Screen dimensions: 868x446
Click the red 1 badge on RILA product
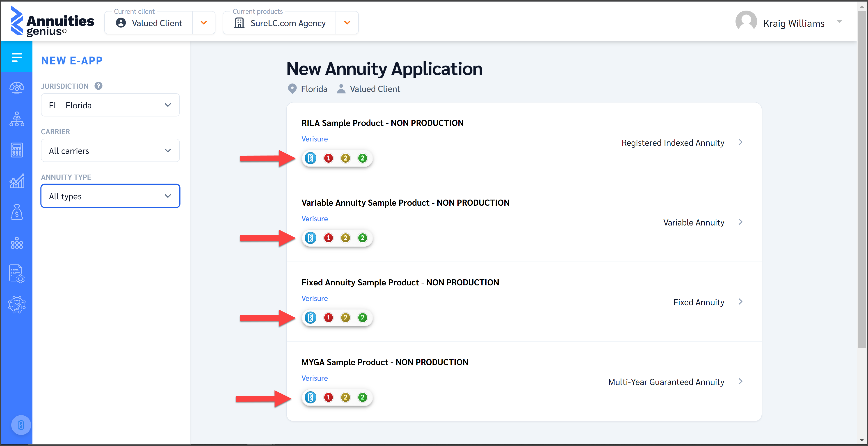click(x=329, y=158)
